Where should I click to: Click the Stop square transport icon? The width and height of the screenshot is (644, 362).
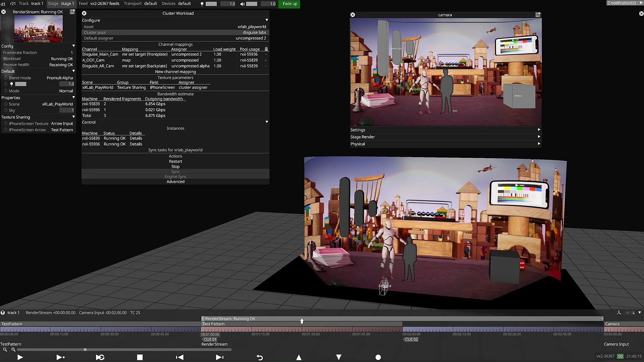click(x=140, y=357)
